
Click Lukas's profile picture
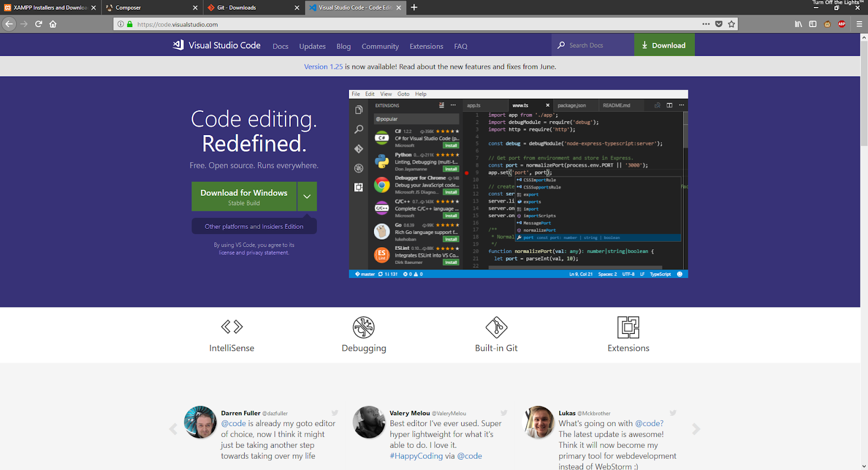point(538,422)
